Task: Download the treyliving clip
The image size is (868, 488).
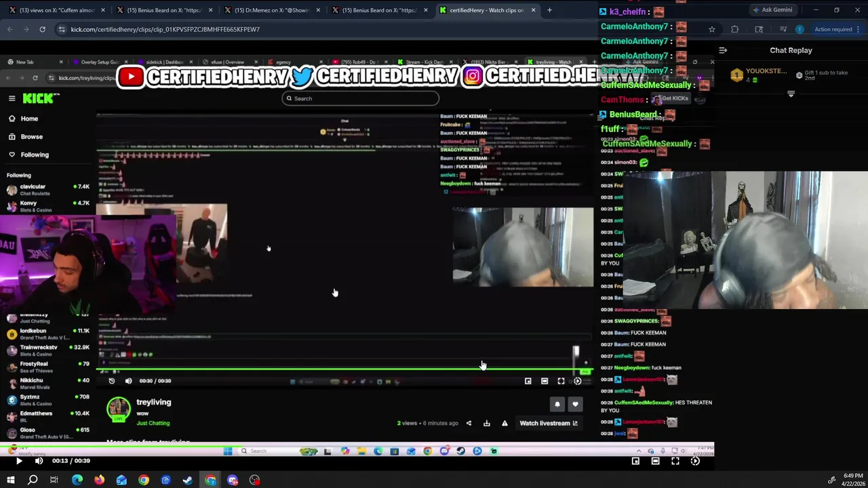Action: (x=486, y=424)
